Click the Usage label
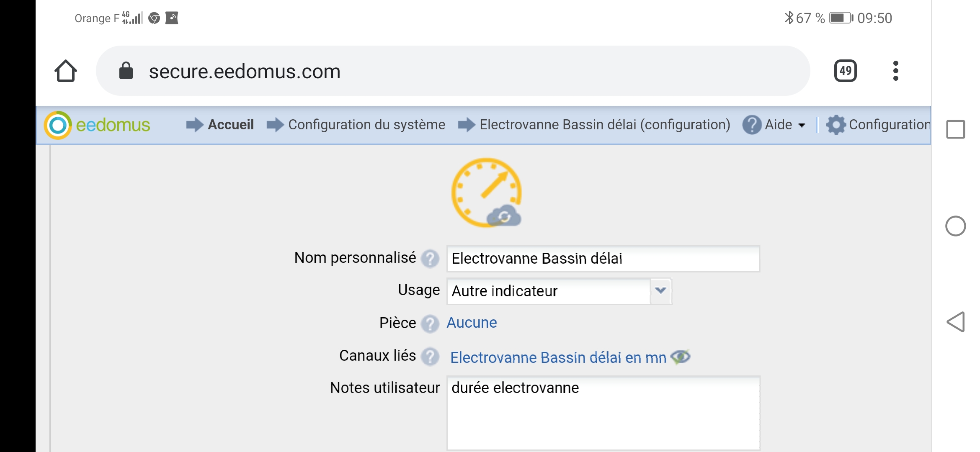 pos(419,290)
